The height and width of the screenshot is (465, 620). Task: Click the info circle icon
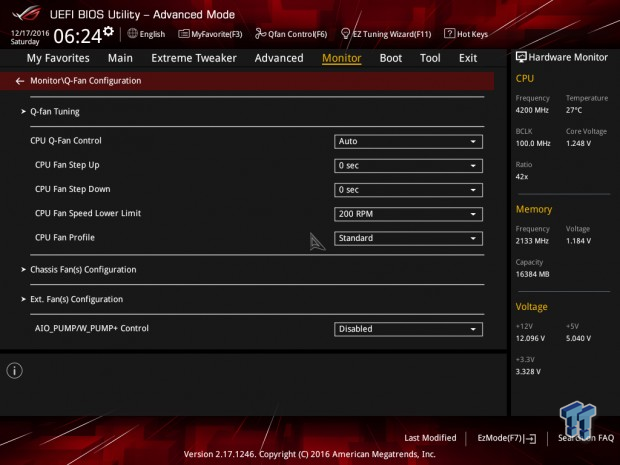click(15, 370)
